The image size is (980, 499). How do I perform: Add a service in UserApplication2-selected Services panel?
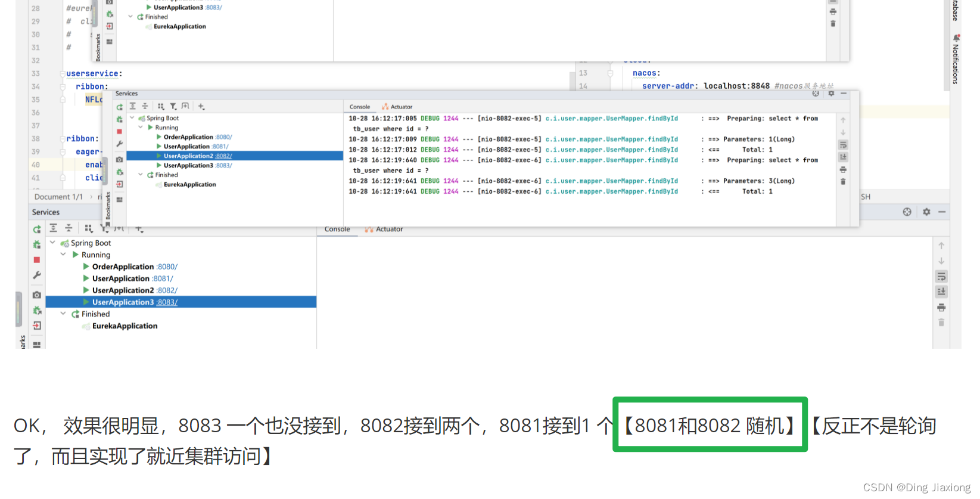[201, 107]
